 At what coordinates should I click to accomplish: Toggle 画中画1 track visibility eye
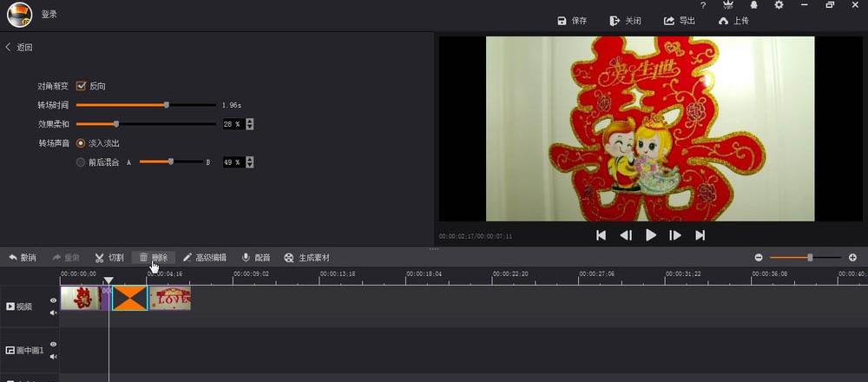pos(53,345)
